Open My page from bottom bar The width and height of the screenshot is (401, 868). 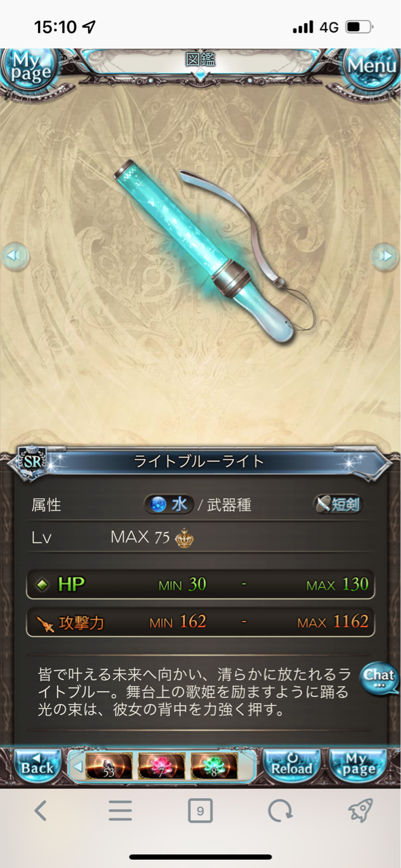click(358, 766)
